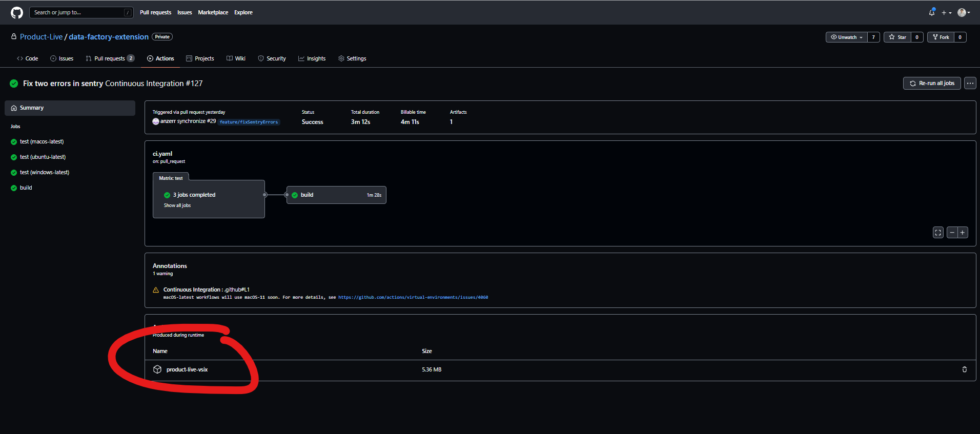
Task: Open the plus create-new dropdown
Action: (946, 12)
